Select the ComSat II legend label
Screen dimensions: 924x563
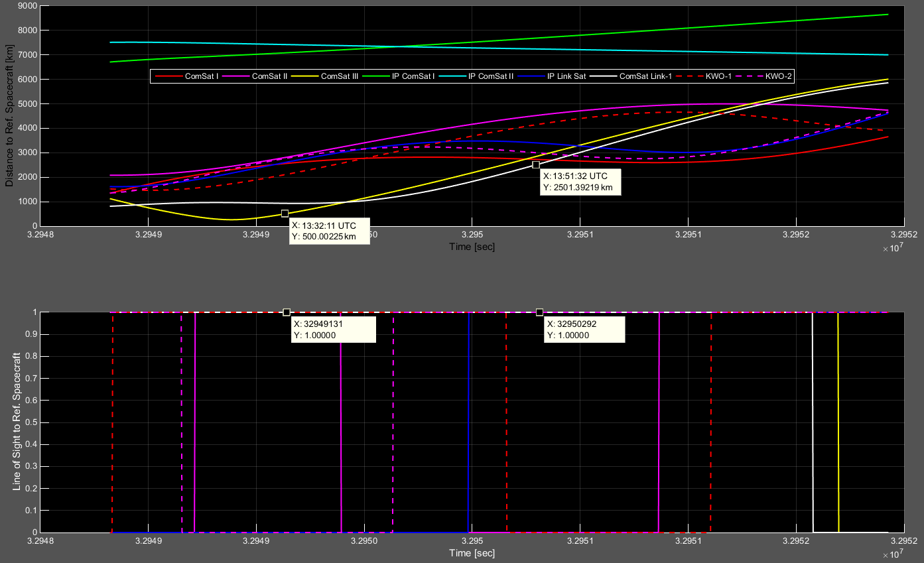[x=271, y=76]
